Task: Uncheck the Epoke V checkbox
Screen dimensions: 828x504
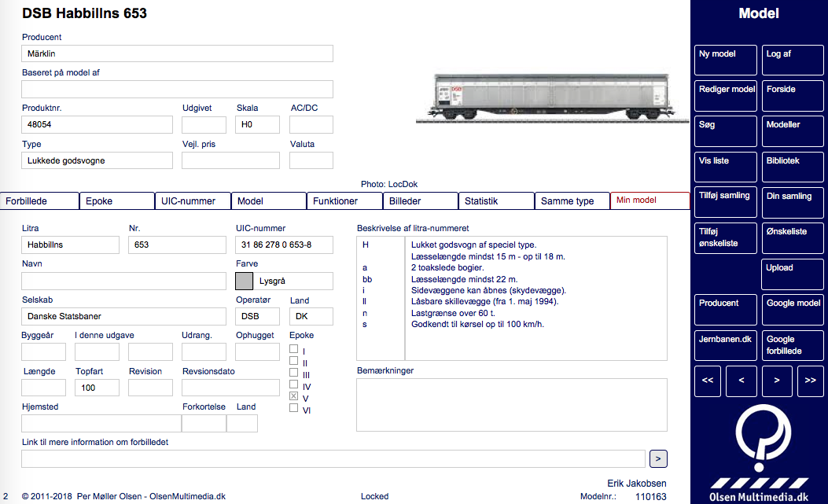Action: tap(293, 396)
